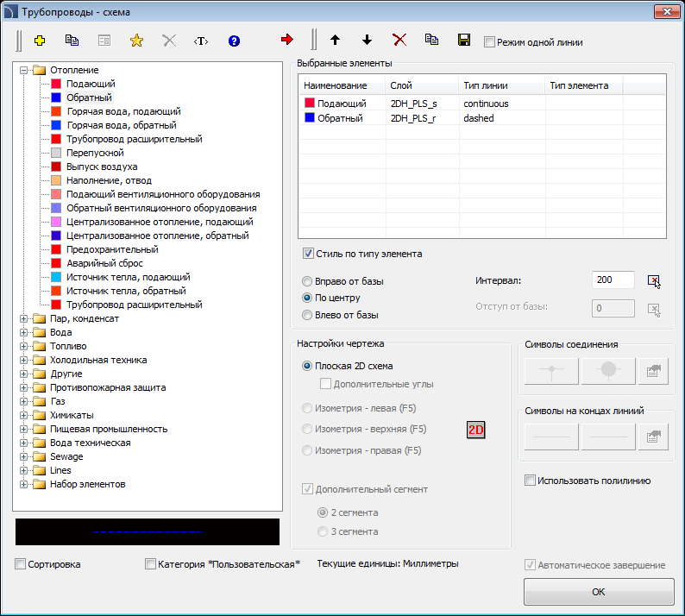
Task: Click the grey X delete icon in left toolbar
Action: point(169,41)
